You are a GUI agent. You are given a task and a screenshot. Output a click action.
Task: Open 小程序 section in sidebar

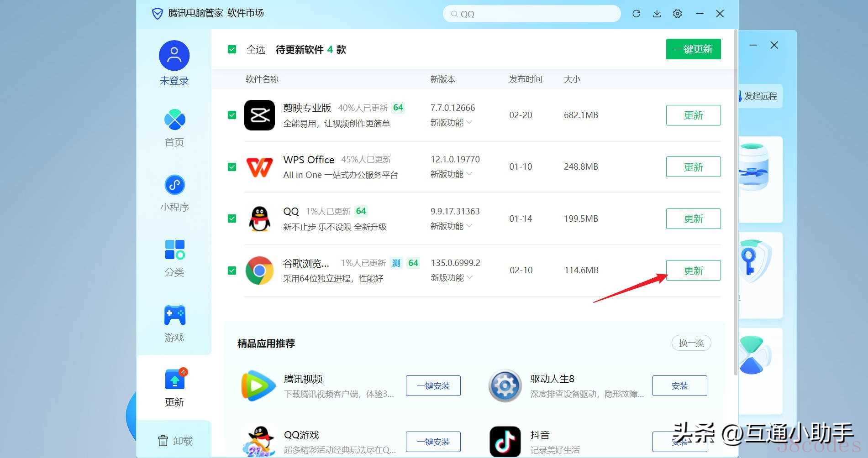[174, 193]
